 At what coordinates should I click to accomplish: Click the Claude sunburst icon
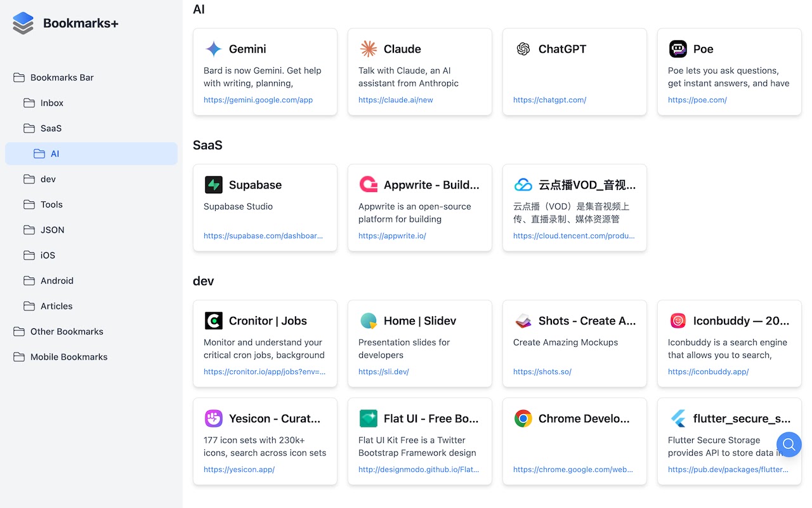369,49
